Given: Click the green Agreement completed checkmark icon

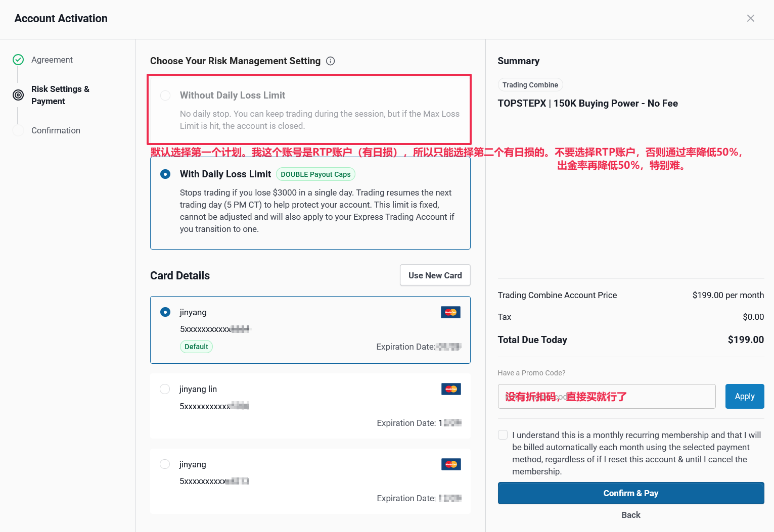Looking at the screenshot, I should [18, 60].
